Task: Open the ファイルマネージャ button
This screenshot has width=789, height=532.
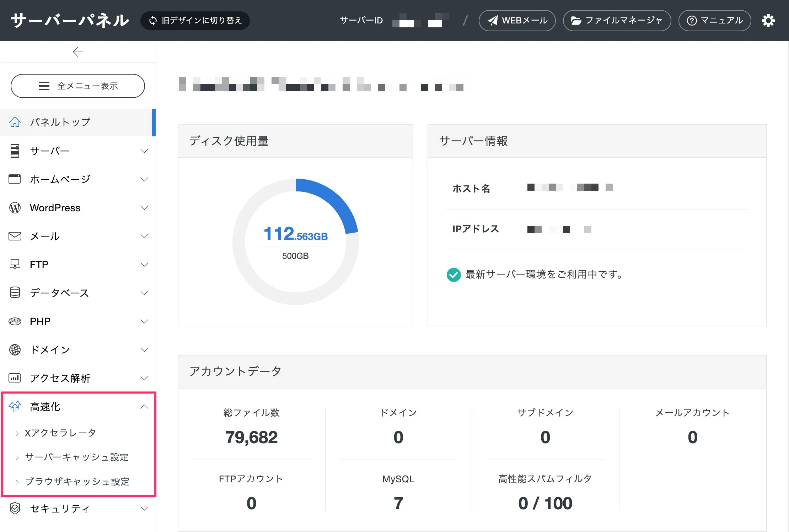Action: (x=617, y=21)
